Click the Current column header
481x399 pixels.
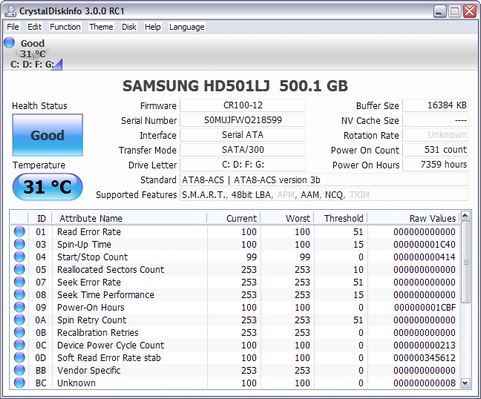(x=234, y=218)
